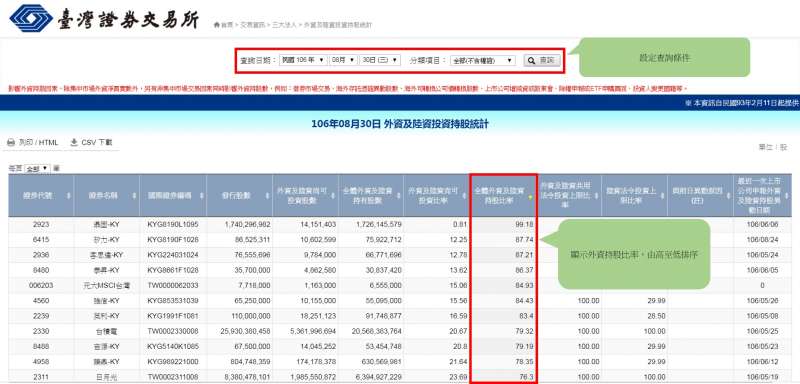Open the year dropdown 民國 106 年
The width and height of the screenshot is (800, 384).
point(303,60)
